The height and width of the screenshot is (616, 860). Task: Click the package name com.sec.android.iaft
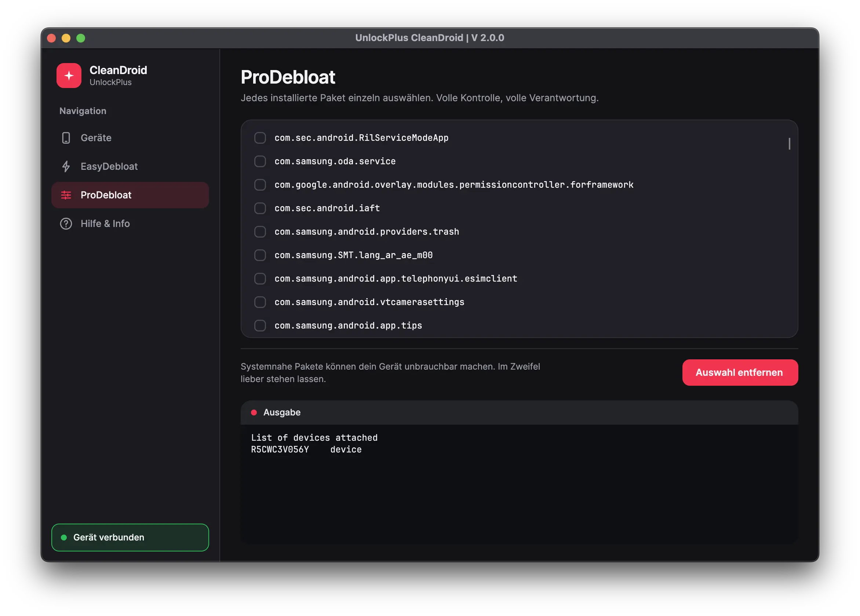[327, 208]
